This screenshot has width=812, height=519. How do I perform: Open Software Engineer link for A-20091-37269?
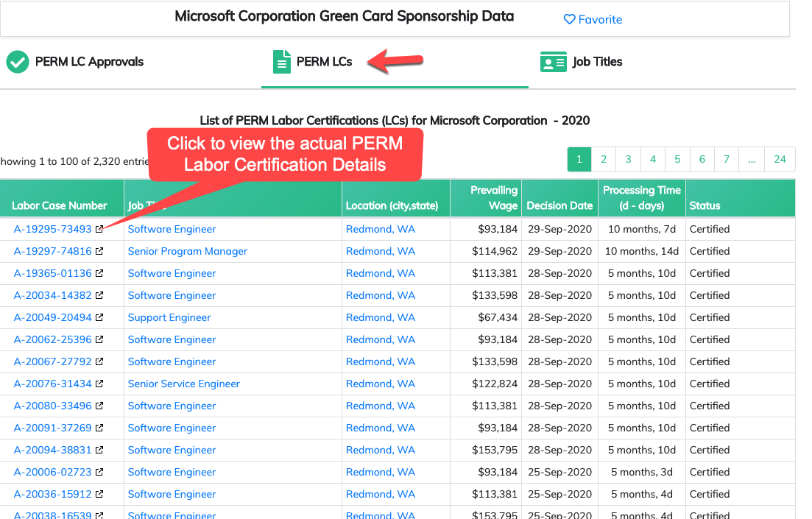[172, 428]
